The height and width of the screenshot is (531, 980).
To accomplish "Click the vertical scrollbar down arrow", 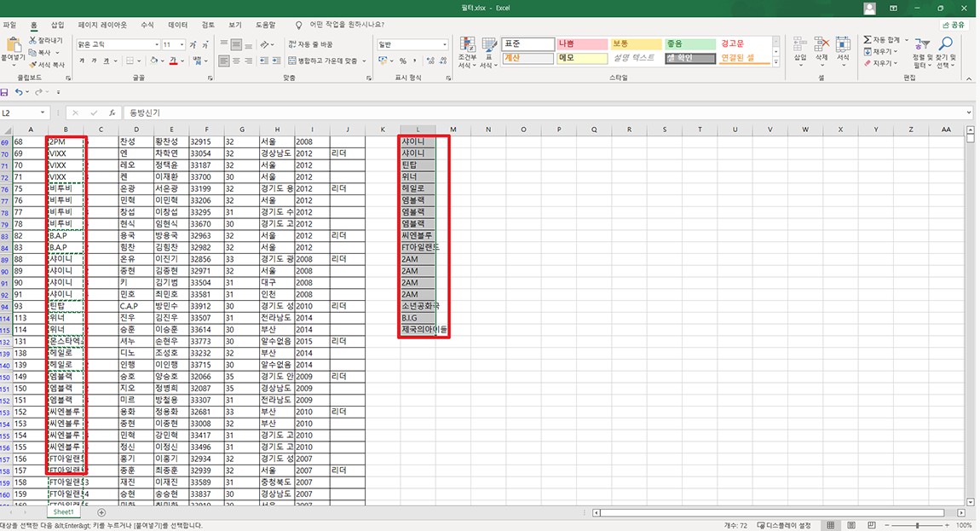I will (x=970, y=502).
